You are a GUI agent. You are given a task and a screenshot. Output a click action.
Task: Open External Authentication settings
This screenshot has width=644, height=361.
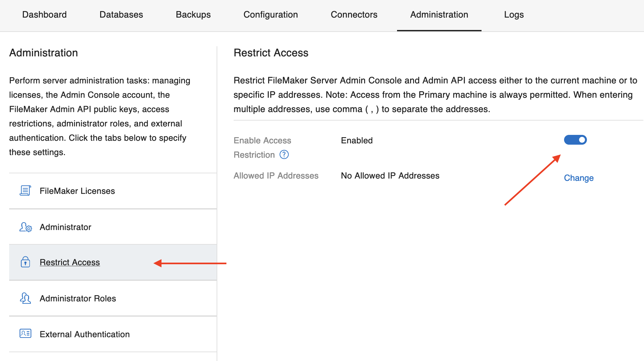coord(84,334)
